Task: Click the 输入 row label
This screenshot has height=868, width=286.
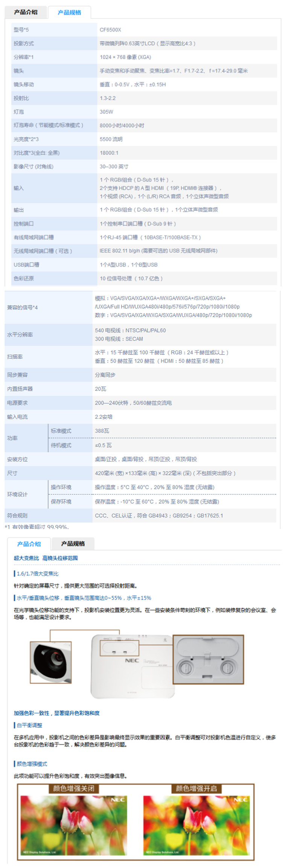Action: 19,188
